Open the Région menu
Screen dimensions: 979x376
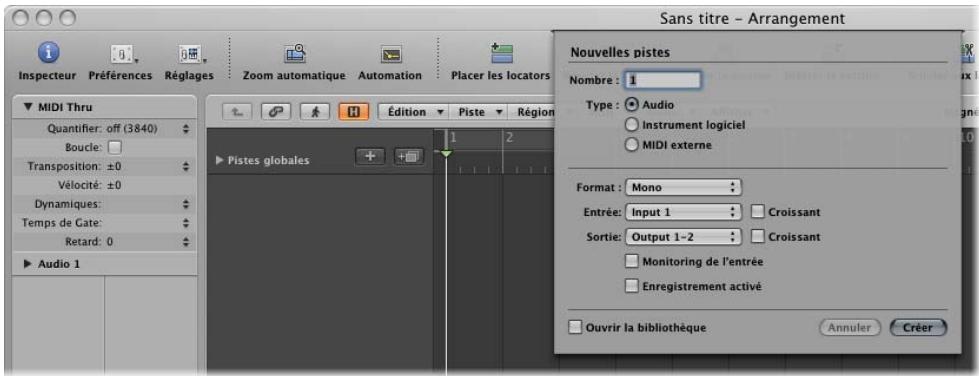(535, 112)
